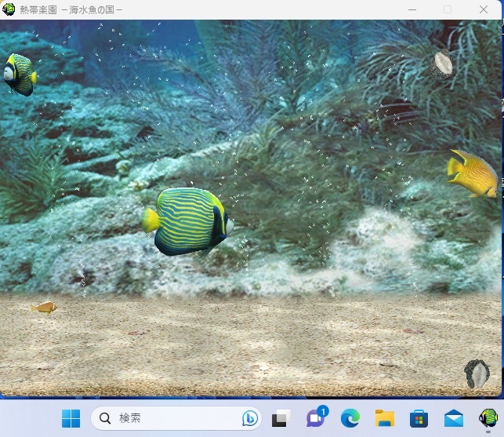504x437 pixels.
Task: Click the running aquarium app icon on the taskbar
Action: 488,418
